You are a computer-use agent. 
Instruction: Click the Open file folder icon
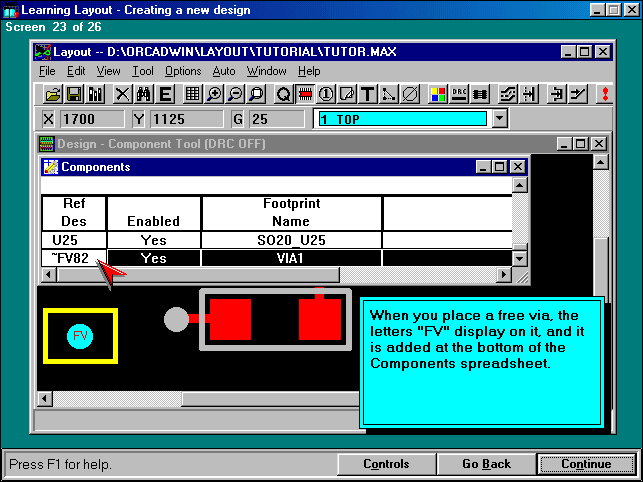click(54, 94)
